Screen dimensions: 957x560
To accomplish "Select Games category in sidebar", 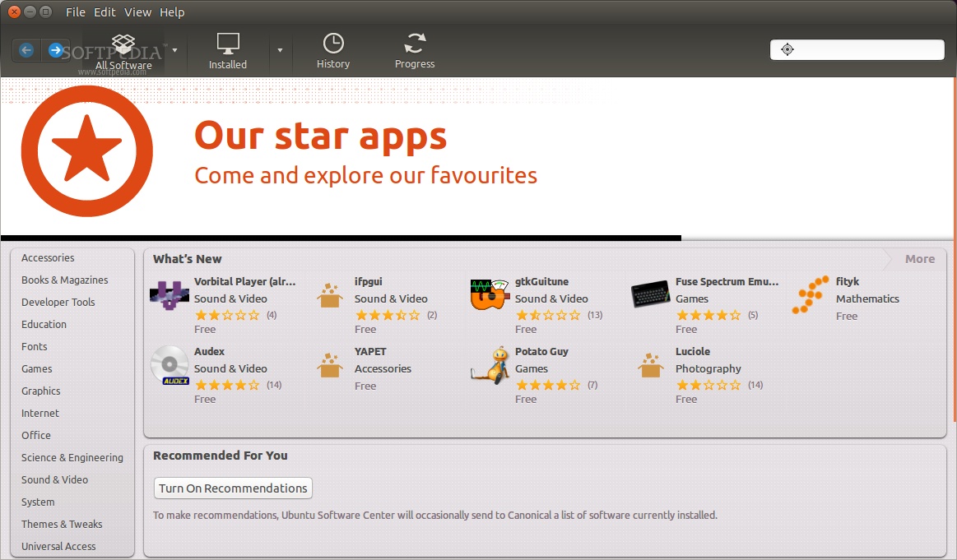I will [x=37, y=368].
